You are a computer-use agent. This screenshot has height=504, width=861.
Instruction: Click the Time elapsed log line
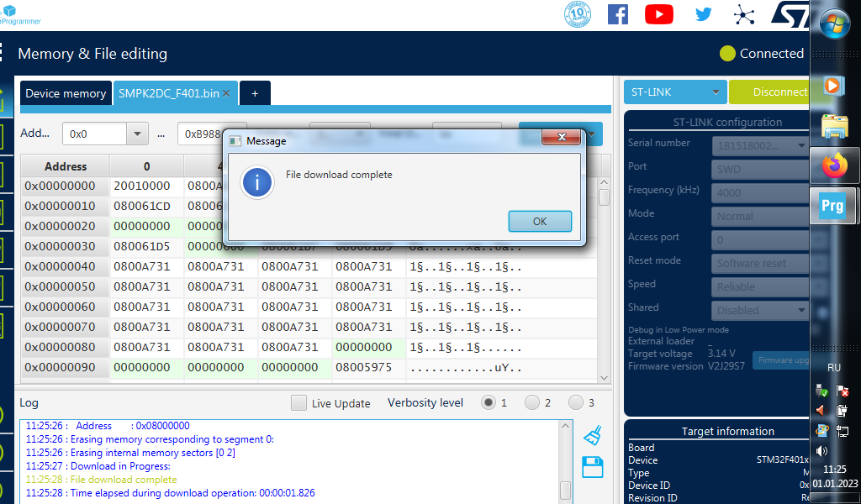pyautogui.click(x=170, y=492)
